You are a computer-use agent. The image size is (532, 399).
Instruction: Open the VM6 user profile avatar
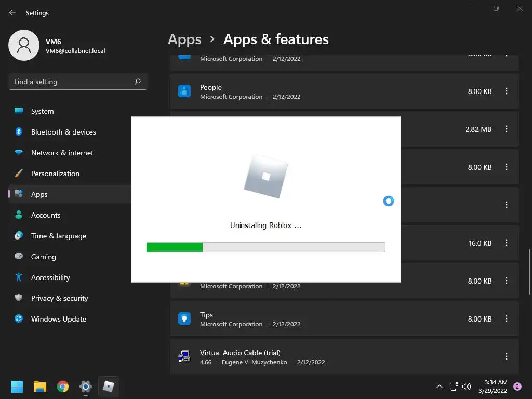click(24, 45)
